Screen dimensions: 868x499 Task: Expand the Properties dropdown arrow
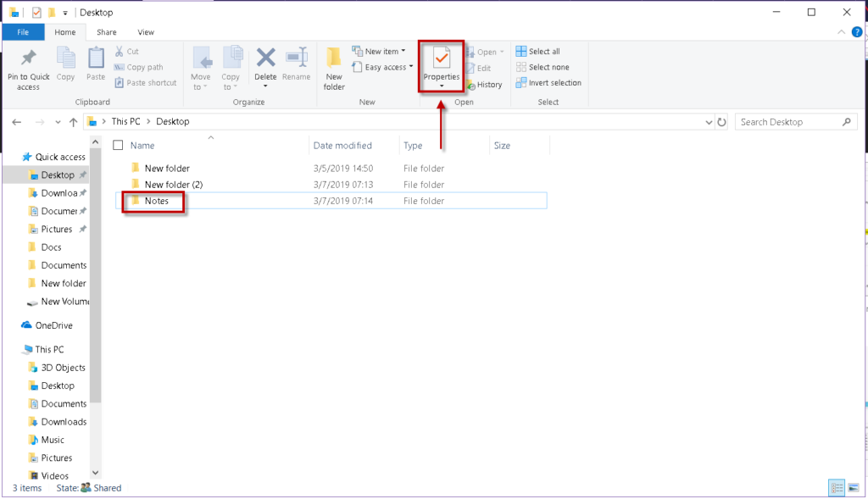[x=442, y=86]
